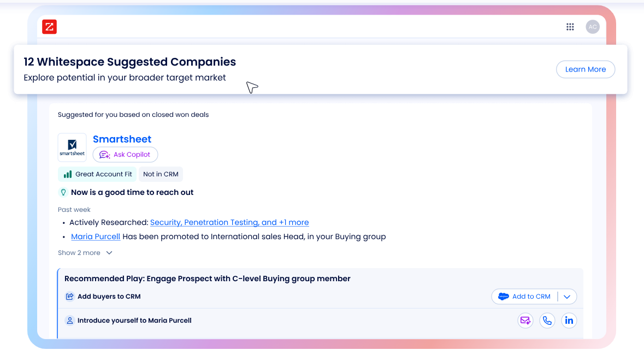Screen dimensions: 644x362
Task: Click the Recommended Play heading text
Action: (x=208, y=278)
